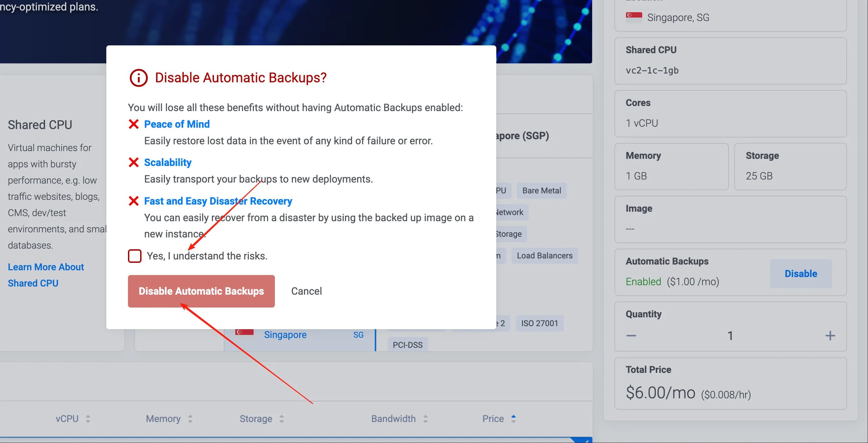Sort table by Storage column arrows
This screenshot has height=443, width=868.
[x=282, y=419]
